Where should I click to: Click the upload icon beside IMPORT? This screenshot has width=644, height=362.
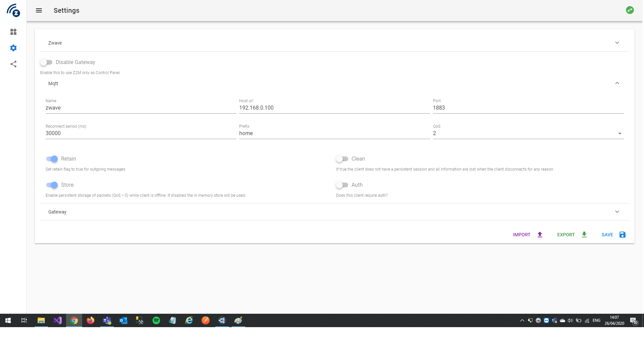pyautogui.click(x=539, y=235)
